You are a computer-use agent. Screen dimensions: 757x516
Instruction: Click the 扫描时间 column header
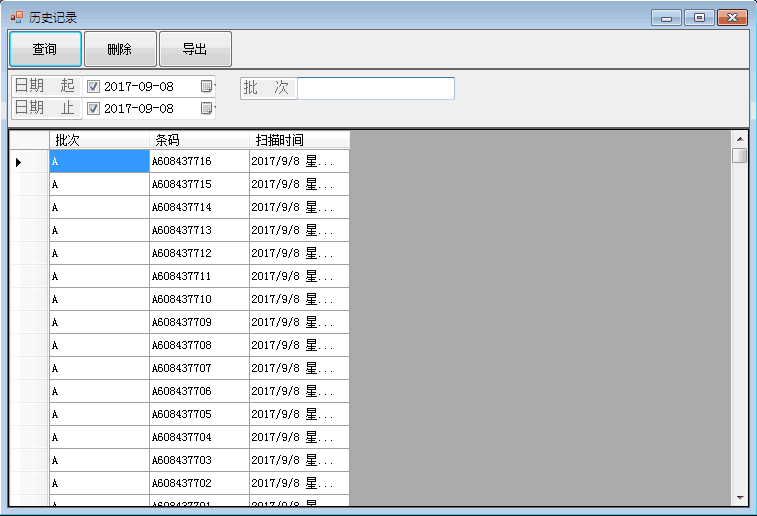coord(299,140)
